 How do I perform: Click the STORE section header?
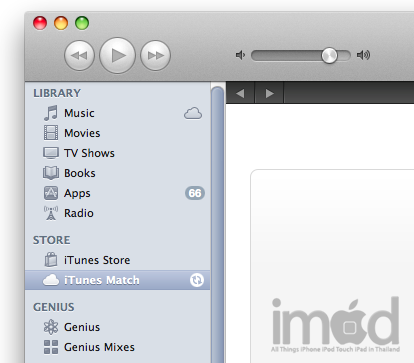52,240
